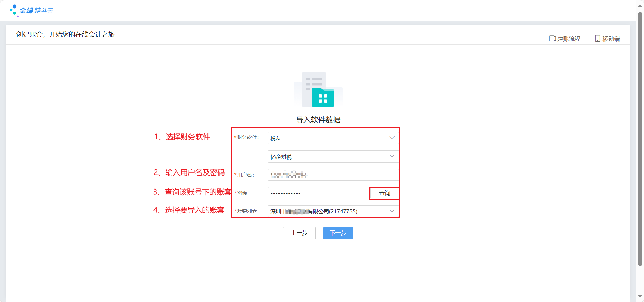This screenshot has width=644, height=302.
Task: Click the 导入软件数据 heading text
Action: pos(318,120)
